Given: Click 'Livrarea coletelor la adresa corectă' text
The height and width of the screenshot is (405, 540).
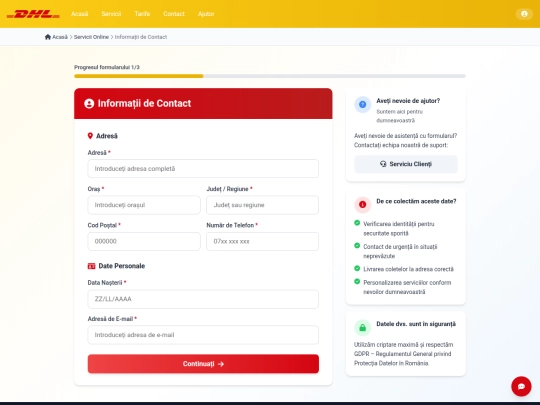Looking at the screenshot, I should 408,269.
